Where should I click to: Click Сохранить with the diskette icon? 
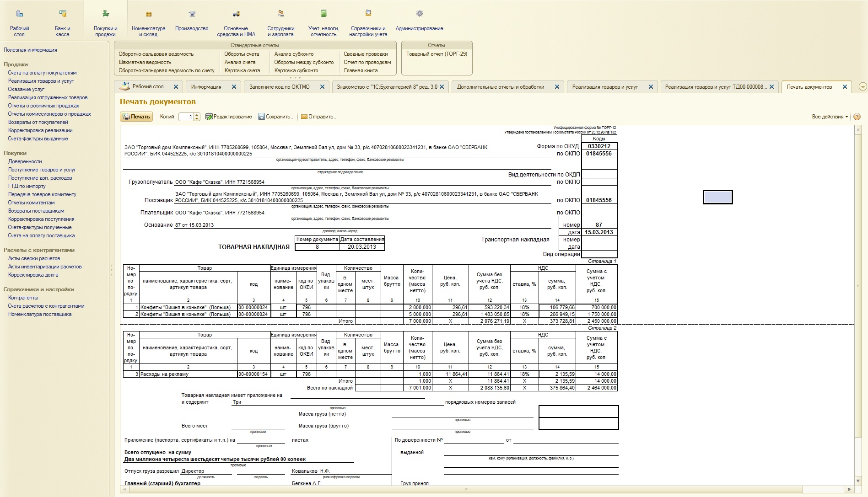(276, 117)
